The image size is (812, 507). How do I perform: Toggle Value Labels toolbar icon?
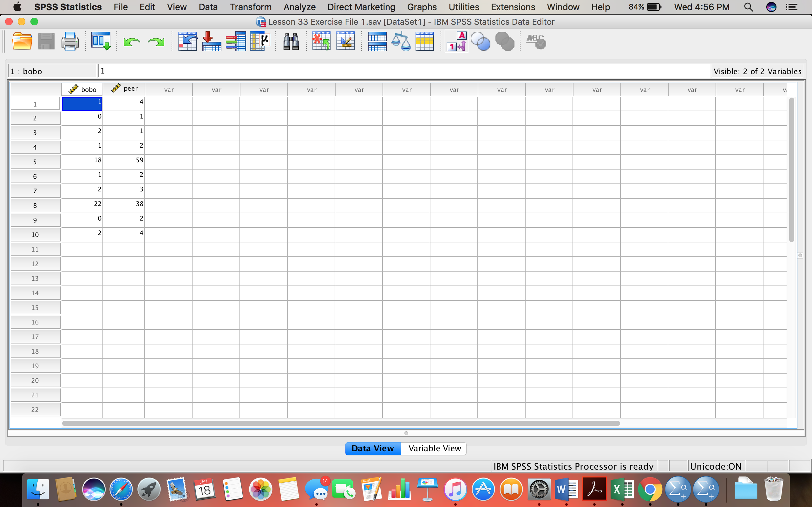456,42
